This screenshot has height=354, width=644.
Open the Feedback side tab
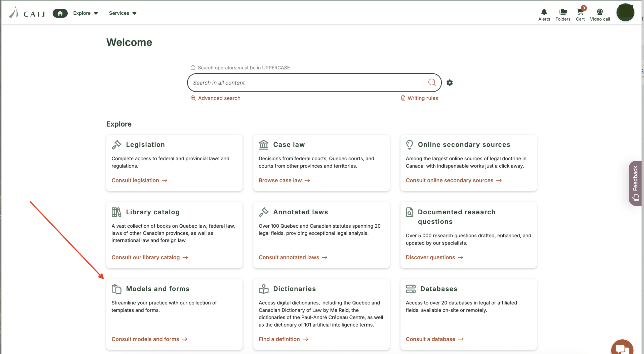(636, 183)
